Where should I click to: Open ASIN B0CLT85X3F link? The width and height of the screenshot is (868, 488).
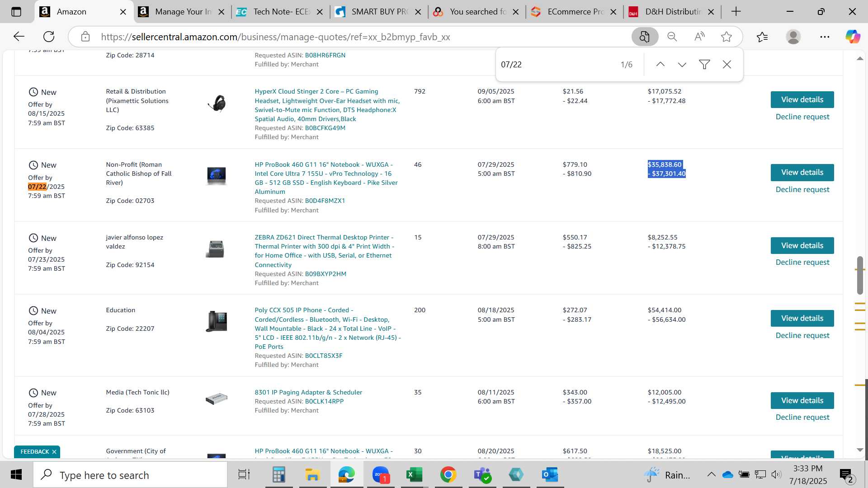[324, 356]
